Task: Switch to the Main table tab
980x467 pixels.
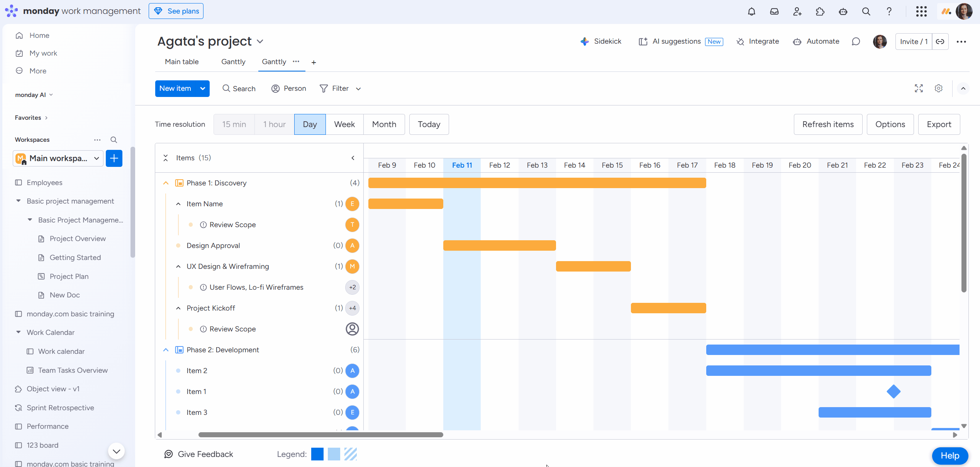Action: pyautogui.click(x=182, y=62)
